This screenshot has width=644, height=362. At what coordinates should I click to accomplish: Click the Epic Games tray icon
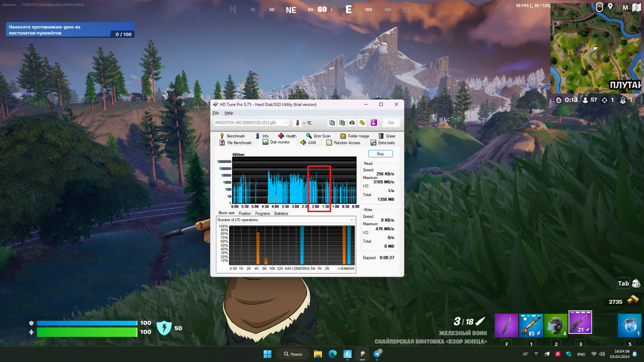[x=536, y=354]
